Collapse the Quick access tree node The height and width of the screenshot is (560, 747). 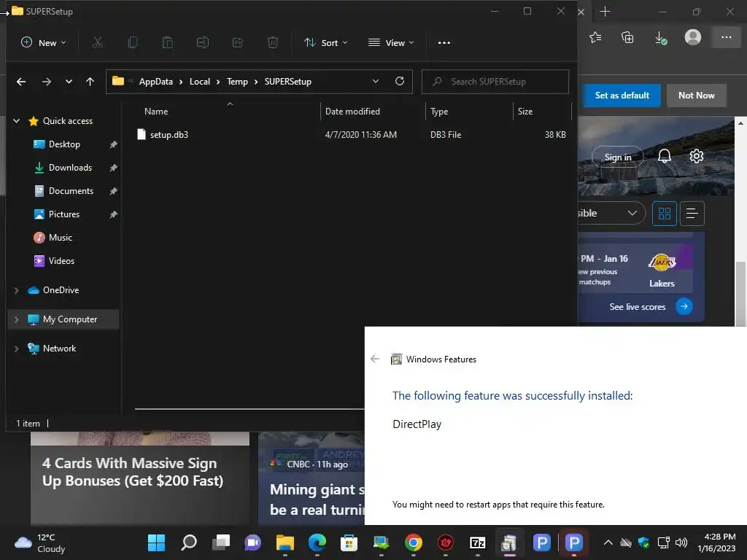pos(16,121)
